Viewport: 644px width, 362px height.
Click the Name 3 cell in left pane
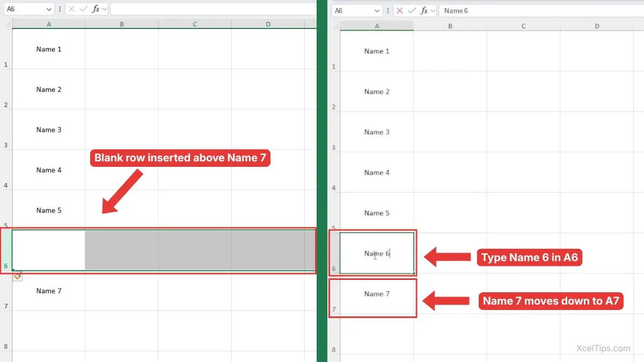point(49,130)
